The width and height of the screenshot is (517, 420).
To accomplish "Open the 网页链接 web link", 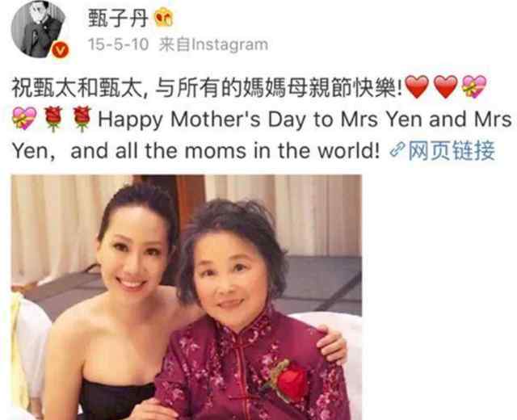I will (452, 150).
